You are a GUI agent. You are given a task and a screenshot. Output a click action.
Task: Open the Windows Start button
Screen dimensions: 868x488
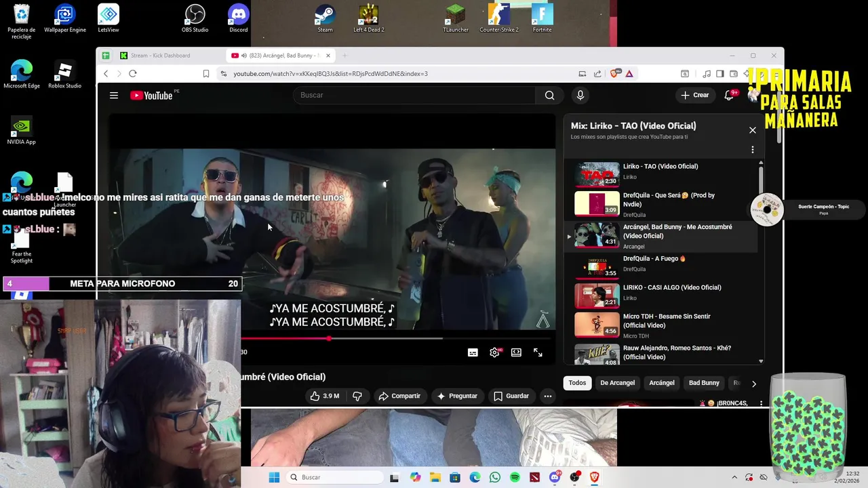(x=274, y=477)
